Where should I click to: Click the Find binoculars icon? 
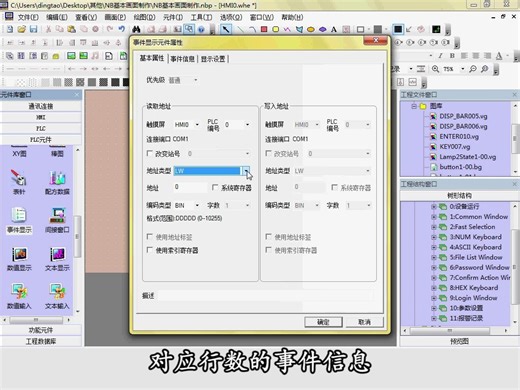136,29
